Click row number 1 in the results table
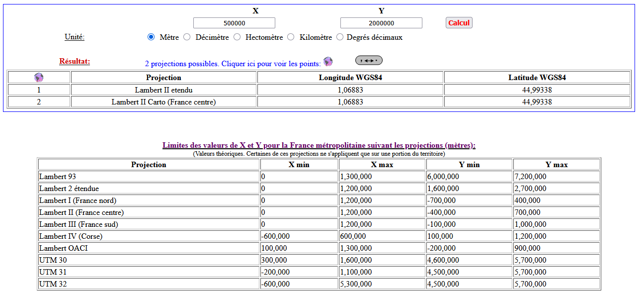The width and height of the screenshot is (644, 295). click(x=39, y=90)
